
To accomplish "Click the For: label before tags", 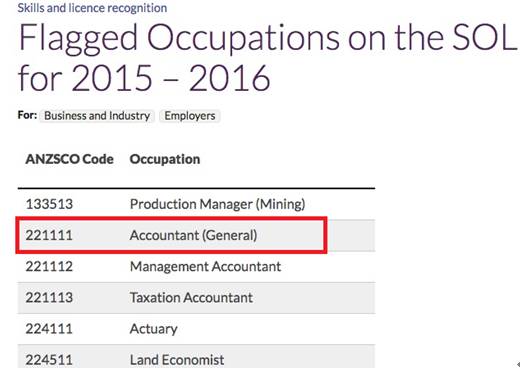I will click(27, 115).
